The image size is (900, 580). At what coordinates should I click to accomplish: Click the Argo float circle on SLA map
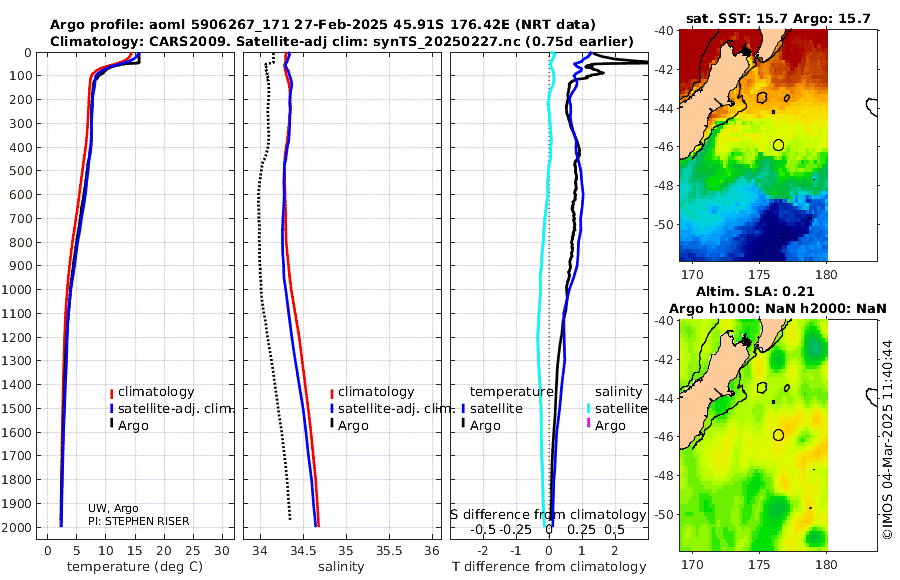coord(778,435)
